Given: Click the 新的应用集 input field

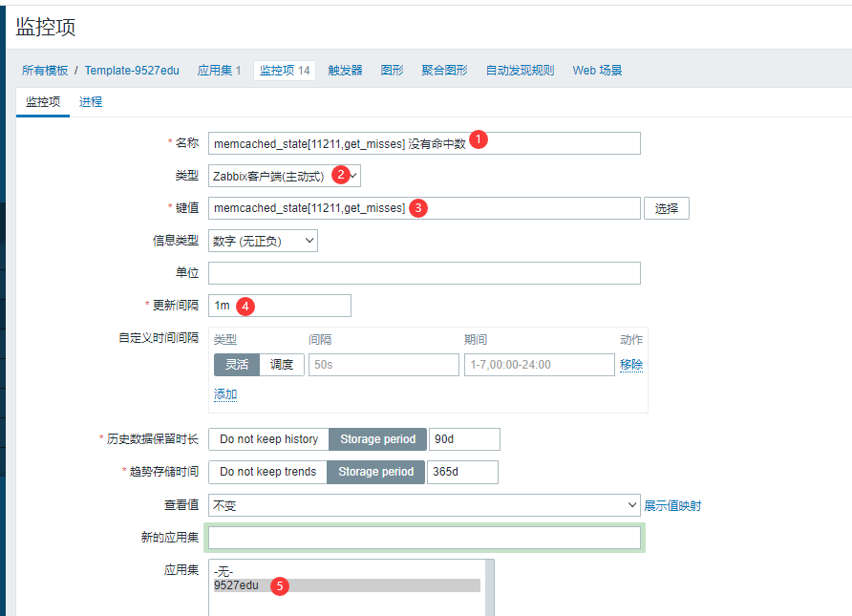Looking at the screenshot, I should [x=424, y=538].
